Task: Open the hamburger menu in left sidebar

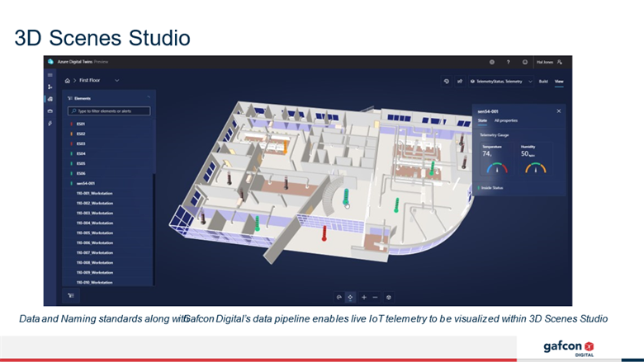Action: tap(50, 75)
